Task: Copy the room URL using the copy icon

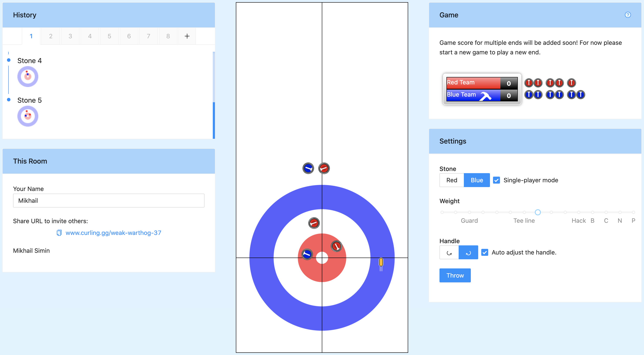Action: click(x=59, y=233)
